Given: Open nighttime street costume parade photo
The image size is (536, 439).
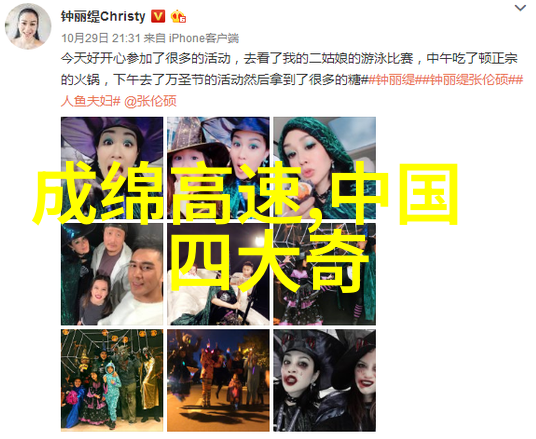Looking at the screenshot, I should point(218,380).
